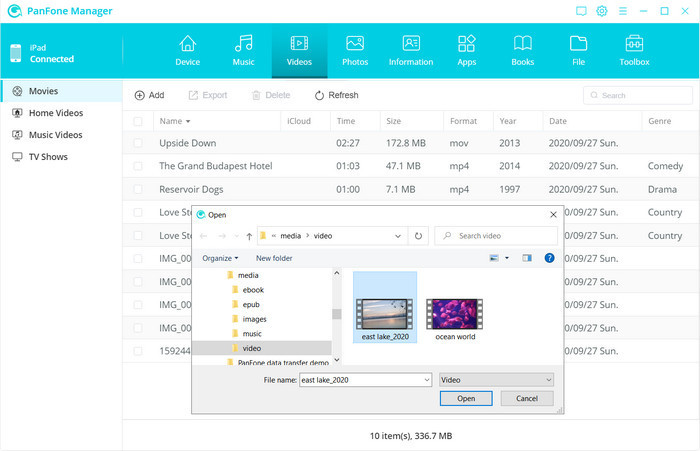
Task: Go up one folder level in dialog
Action: coord(249,236)
